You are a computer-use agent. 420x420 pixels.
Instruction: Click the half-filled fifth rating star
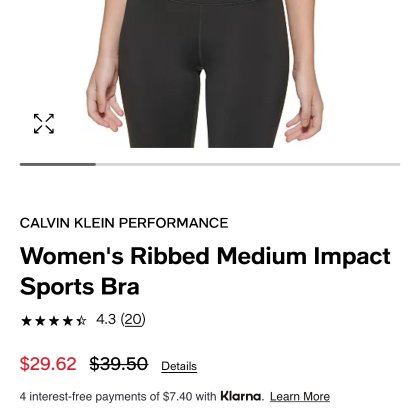[81, 321]
